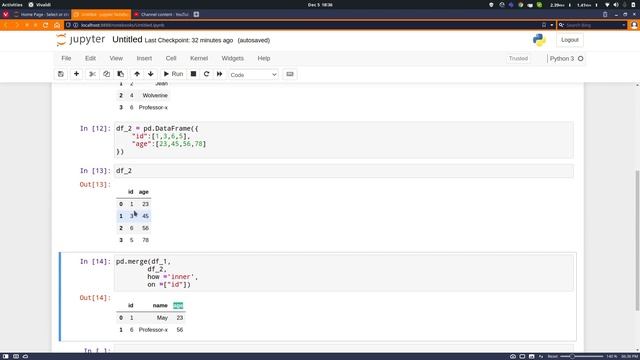Open the Widgets menu

tap(233, 58)
